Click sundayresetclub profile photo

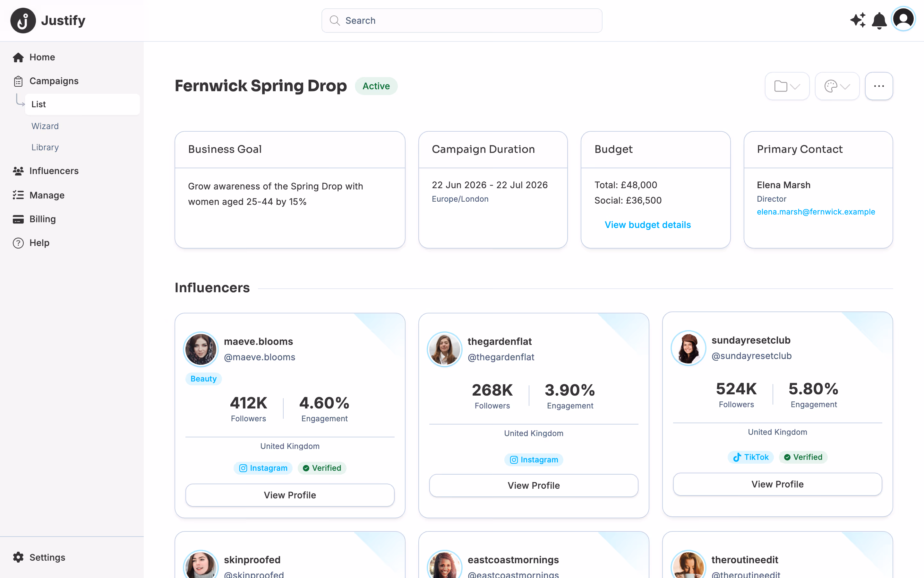689,348
